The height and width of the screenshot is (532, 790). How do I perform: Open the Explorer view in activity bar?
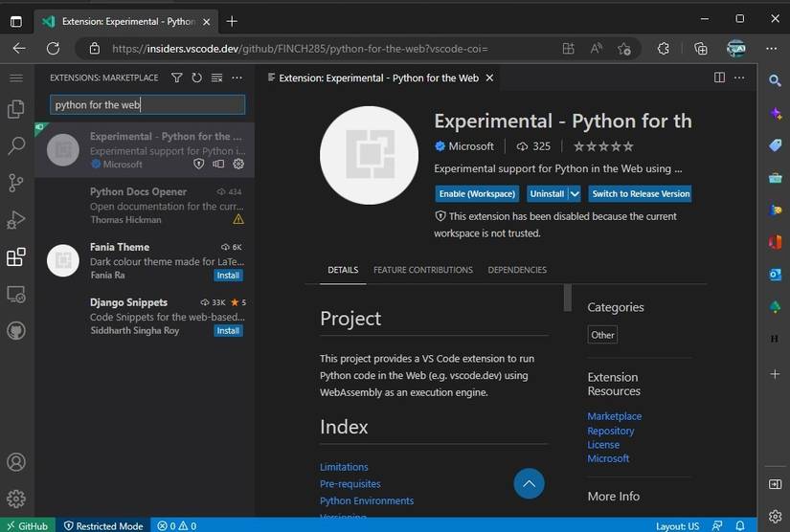(x=15, y=110)
